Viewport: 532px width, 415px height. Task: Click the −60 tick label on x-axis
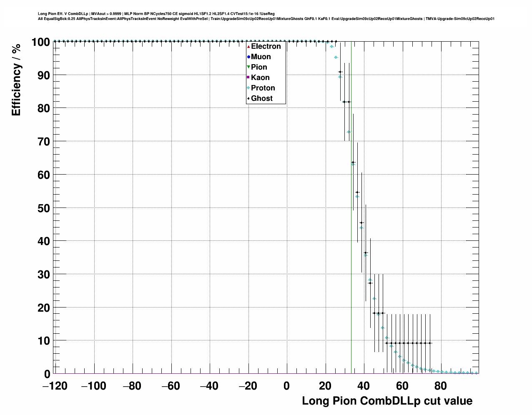tap(171, 386)
